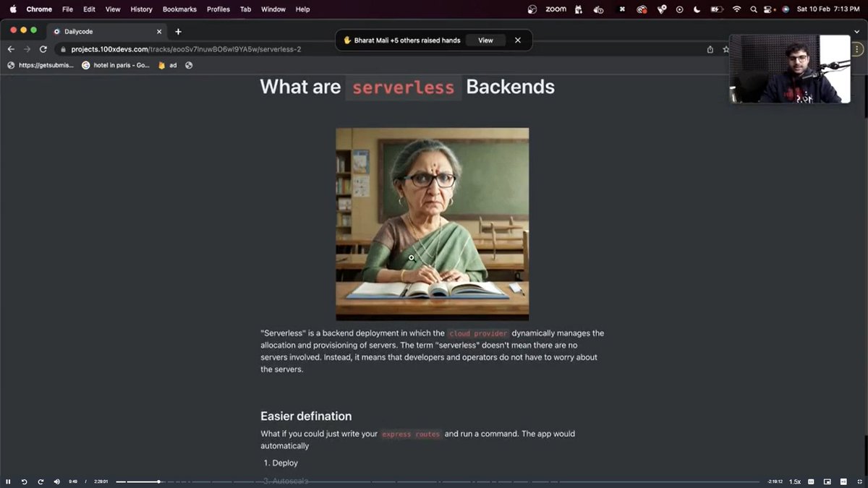Click the 'serverless' highlighted heading word
Screen dimensions: 868x488
403,87
